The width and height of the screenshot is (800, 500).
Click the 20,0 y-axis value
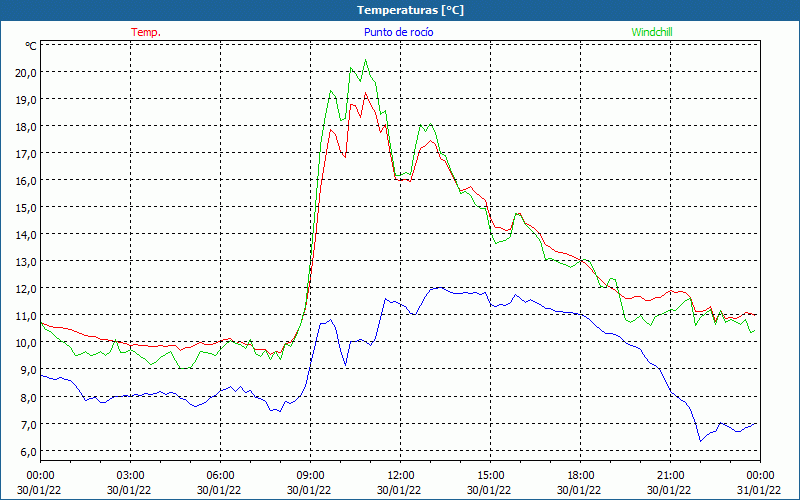pos(27,72)
